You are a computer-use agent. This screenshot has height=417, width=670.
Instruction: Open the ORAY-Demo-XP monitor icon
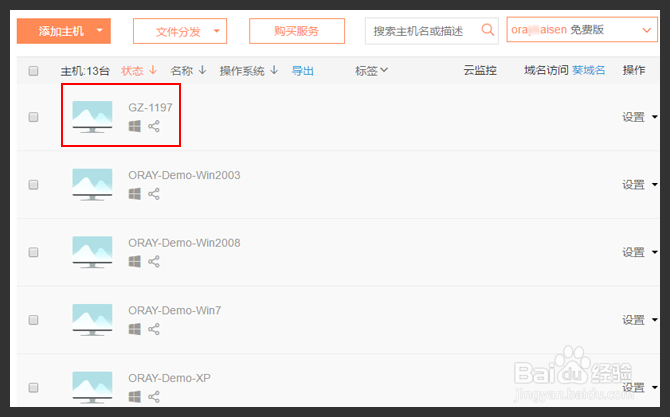click(92, 387)
